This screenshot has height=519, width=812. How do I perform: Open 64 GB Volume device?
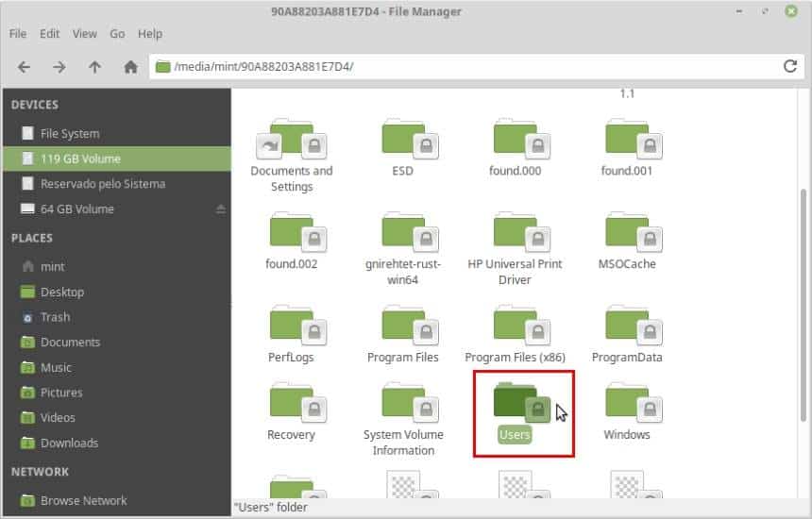117,209
